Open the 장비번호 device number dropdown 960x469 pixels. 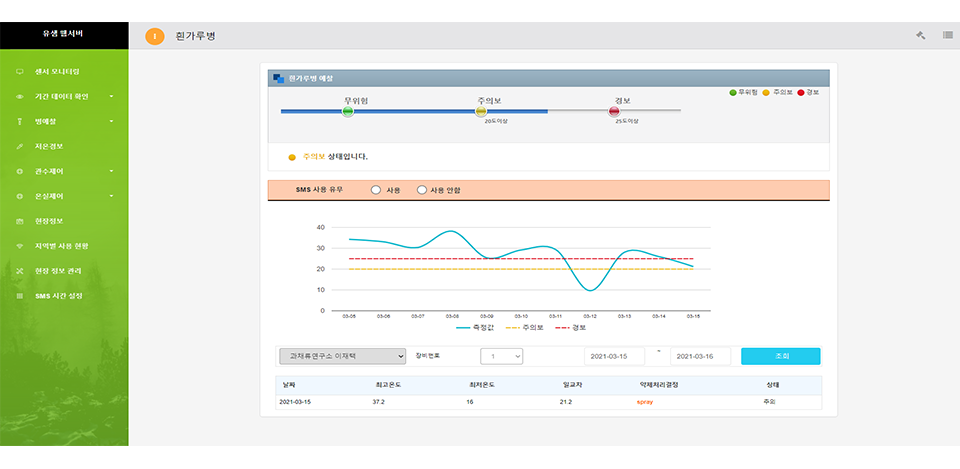(501, 356)
